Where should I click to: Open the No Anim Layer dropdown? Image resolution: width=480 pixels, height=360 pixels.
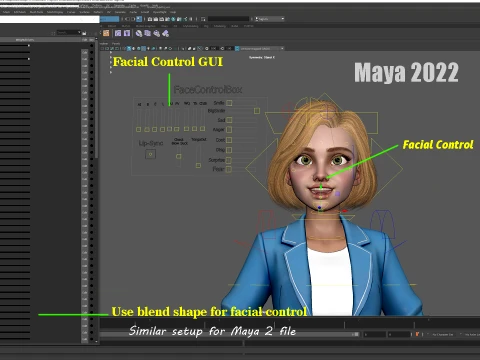coord(471,334)
